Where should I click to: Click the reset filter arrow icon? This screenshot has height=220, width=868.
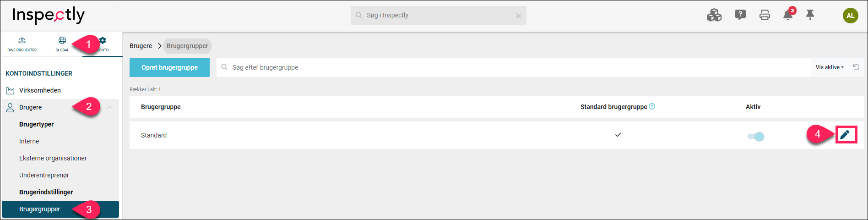tap(856, 67)
